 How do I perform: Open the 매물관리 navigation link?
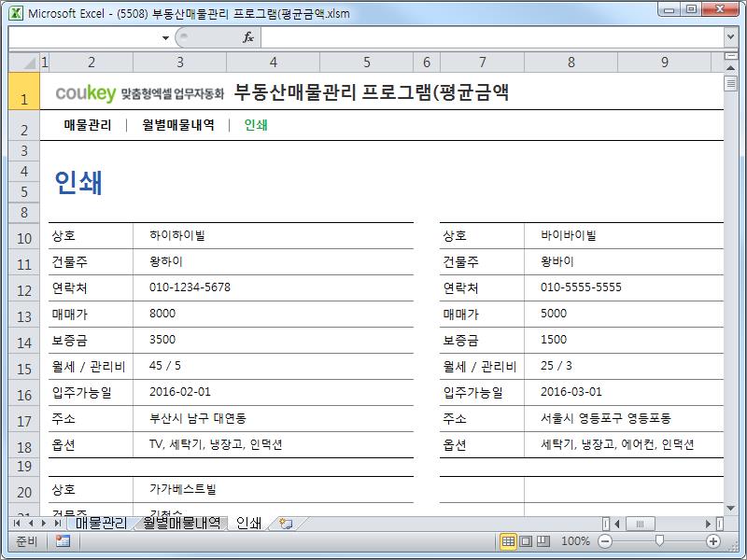[x=88, y=125]
